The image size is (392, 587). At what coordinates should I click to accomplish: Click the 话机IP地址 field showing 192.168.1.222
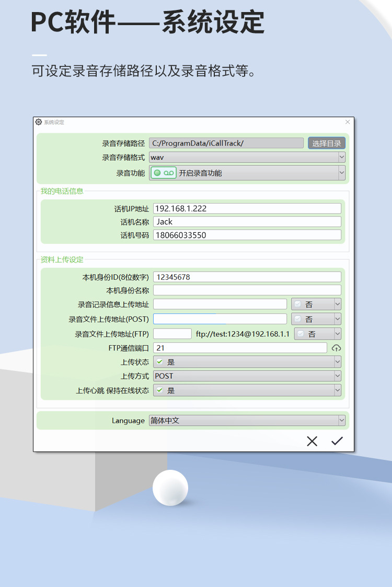tap(247, 209)
